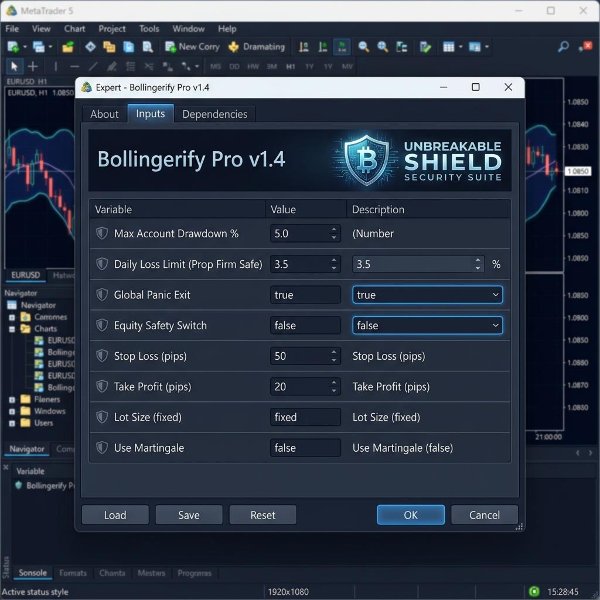The height and width of the screenshot is (600, 600).
Task: Open the Global Panic Exit true dropdown
Action: pyautogui.click(x=427, y=295)
